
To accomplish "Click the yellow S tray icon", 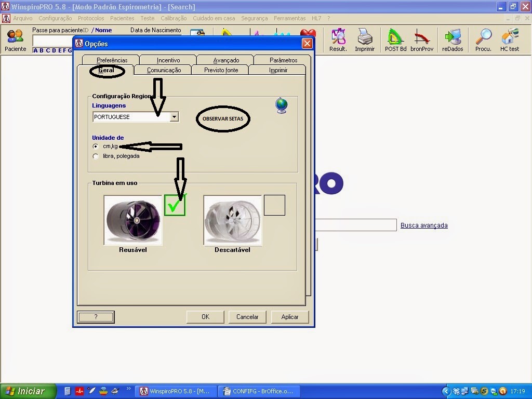I will (x=484, y=391).
